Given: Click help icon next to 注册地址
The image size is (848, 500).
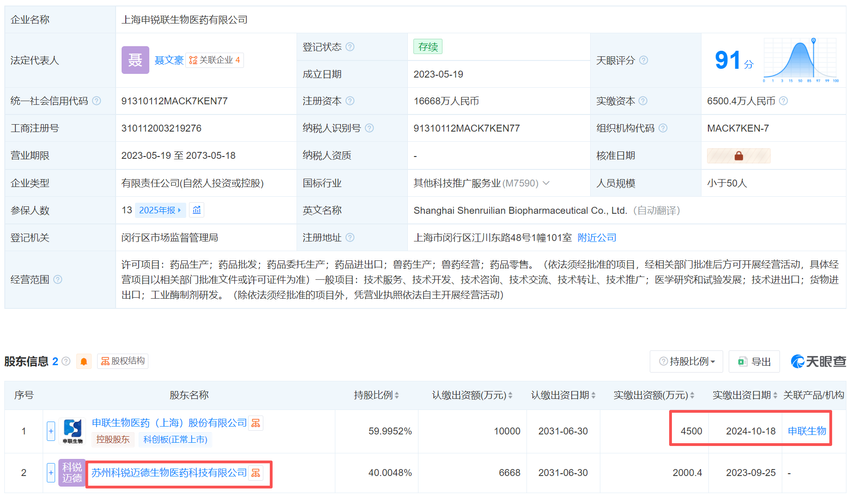Looking at the screenshot, I should [x=350, y=237].
